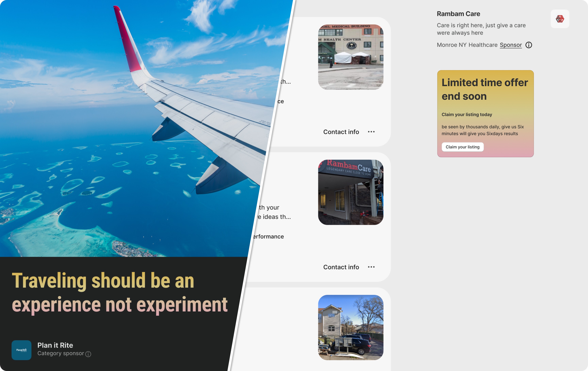Image resolution: width=588 pixels, height=371 pixels.
Task: Open the Rambam Care storefront photo
Action: click(351, 192)
